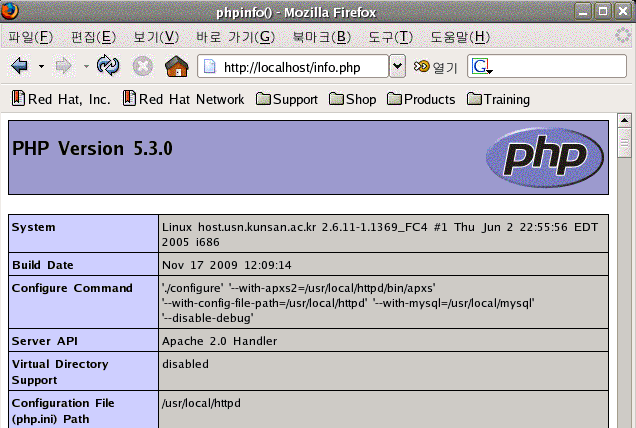Open the Forward button history dropdown arrow

point(86,66)
